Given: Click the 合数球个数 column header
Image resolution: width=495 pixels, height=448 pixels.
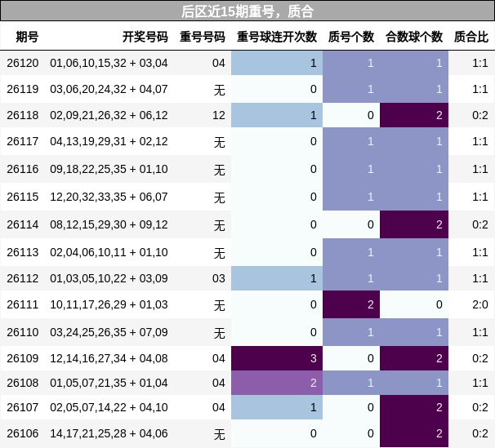Looking at the screenshot, I should [x=414, y=37].
